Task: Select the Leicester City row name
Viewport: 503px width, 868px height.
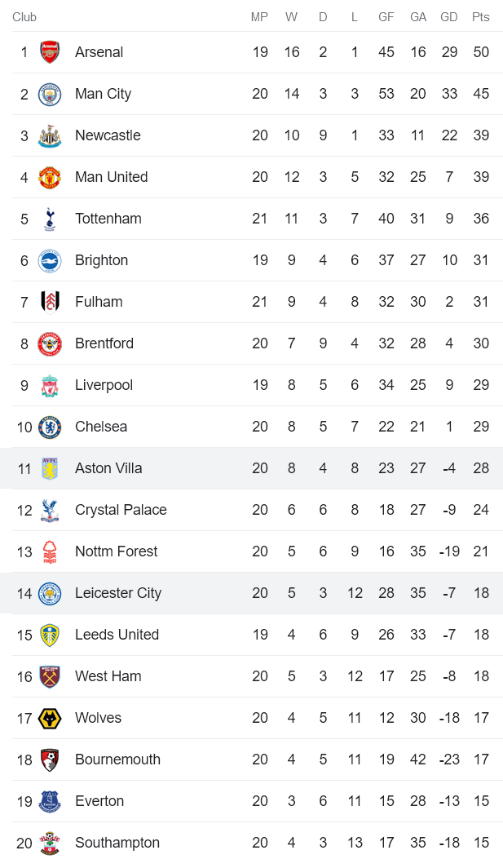Action: (118, 593)
